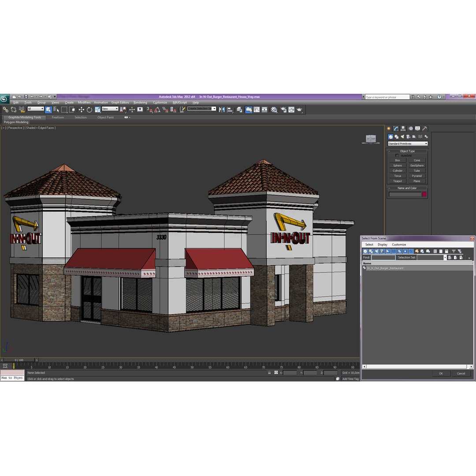Select the Space Warps category icon

[x=420, y=137]
